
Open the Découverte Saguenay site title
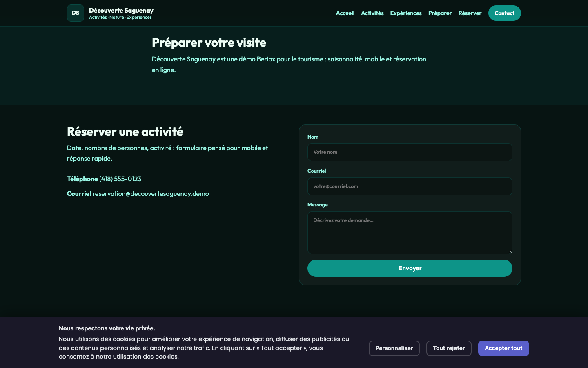pos(121,11)
